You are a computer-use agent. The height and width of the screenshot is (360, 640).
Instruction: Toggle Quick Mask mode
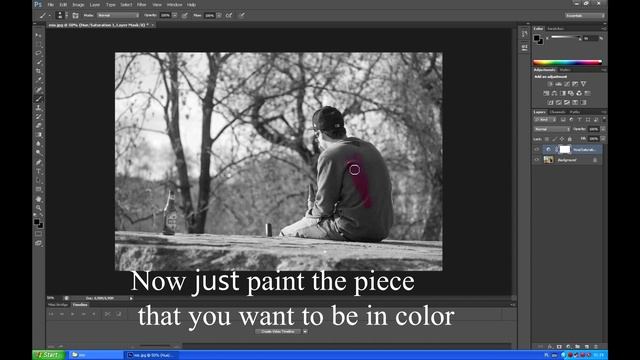[x=38, y=234]
